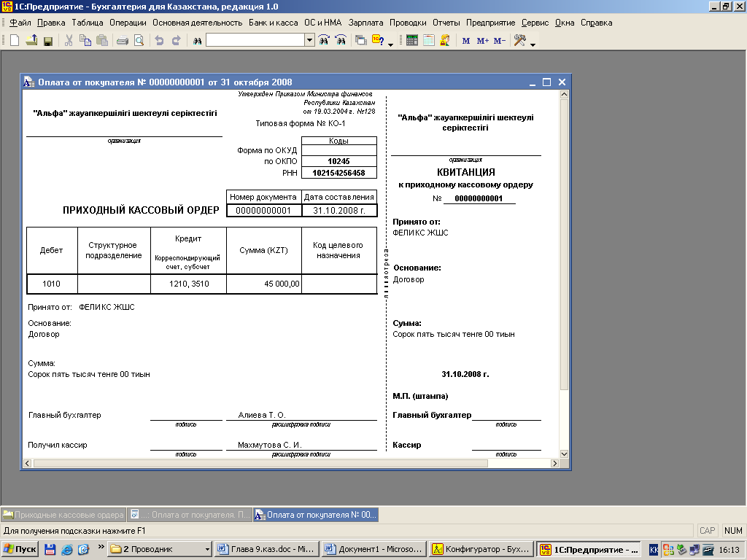The width and height of the screenshot is (747, 560).
Task: Open the Правка menu
Action: [51, 23]
